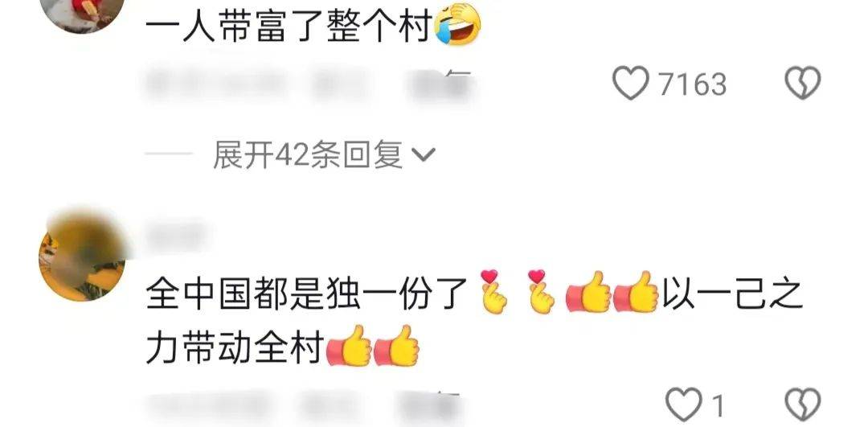Tap the comment text 一人带富了整个村
The width and height of the screenshot is (868, 427).
click(x=289, y=26)
